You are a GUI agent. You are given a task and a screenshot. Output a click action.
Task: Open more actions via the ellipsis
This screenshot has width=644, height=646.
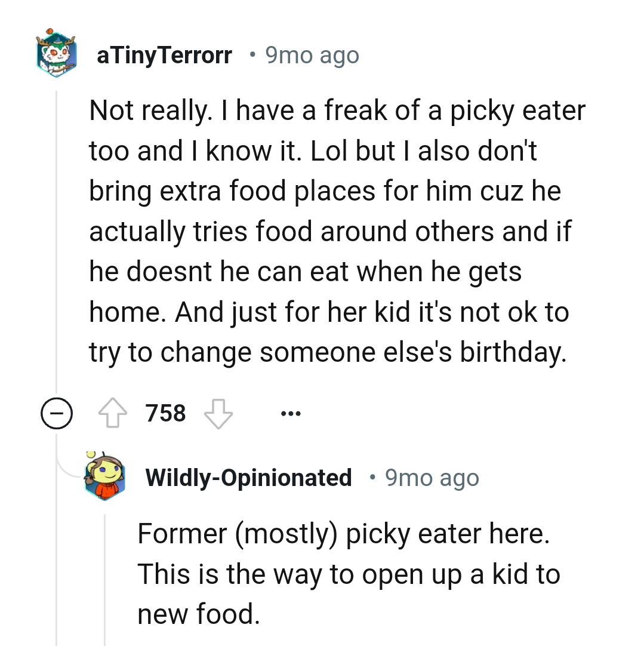(291, 412)
